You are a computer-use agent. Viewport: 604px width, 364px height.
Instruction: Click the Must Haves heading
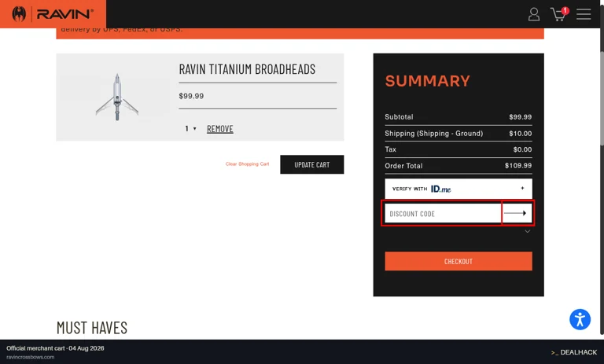pos(92,328)
